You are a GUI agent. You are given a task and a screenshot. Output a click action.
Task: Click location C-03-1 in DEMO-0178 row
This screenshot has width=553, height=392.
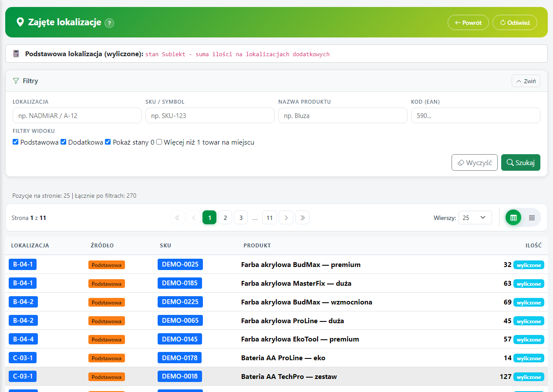tap(23, 358)
